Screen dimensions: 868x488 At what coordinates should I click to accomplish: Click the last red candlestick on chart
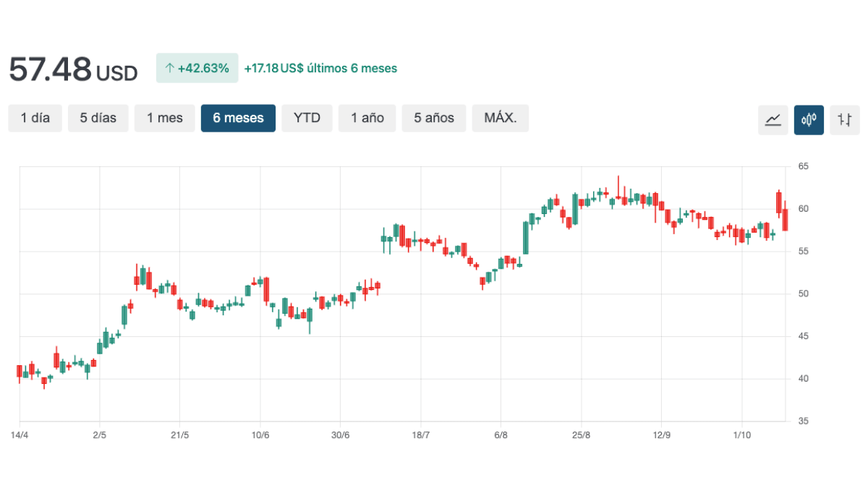click(x=785, y=220)
